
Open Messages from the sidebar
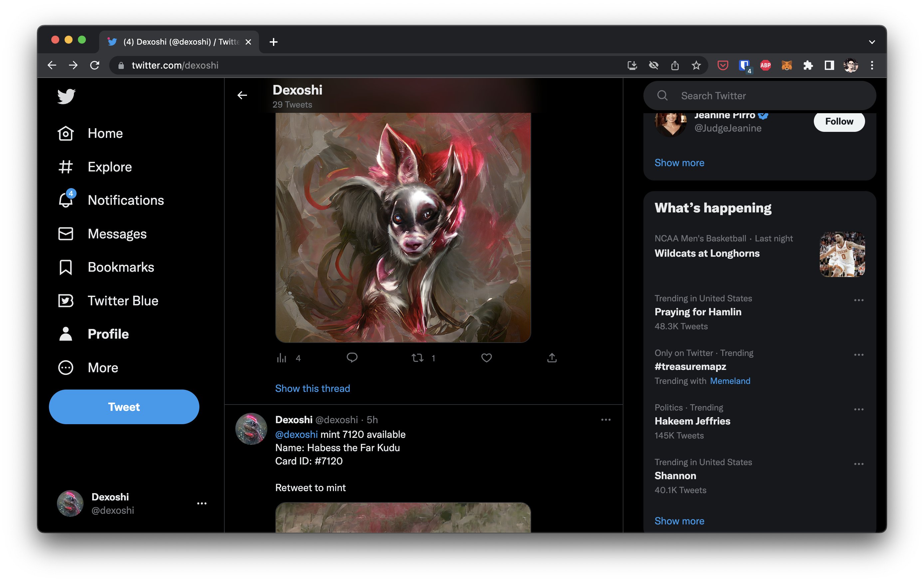point(102,234)
